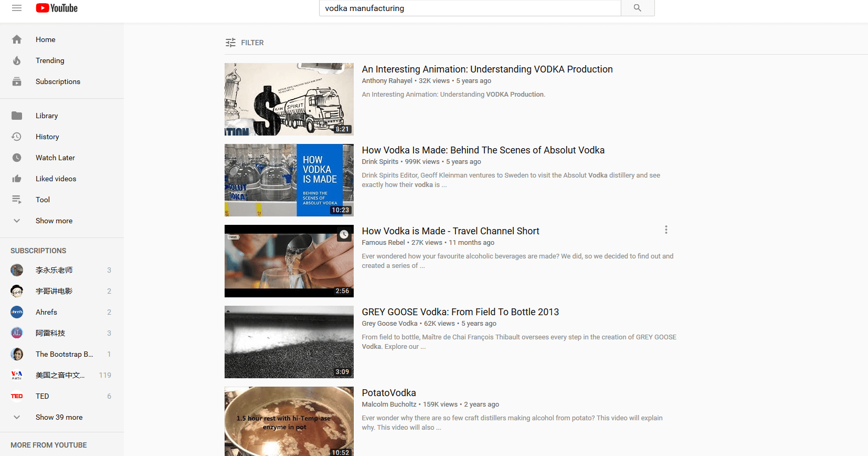The height and width of the screenshot is (456, 868).
Task: Open Ahrefs channel avatar
Action: pyautogui.click(x=17, y=312)
